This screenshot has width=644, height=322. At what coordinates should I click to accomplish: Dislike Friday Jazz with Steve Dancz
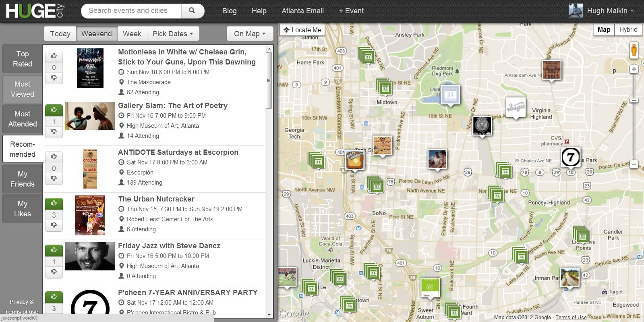click(x=54, y=272)
